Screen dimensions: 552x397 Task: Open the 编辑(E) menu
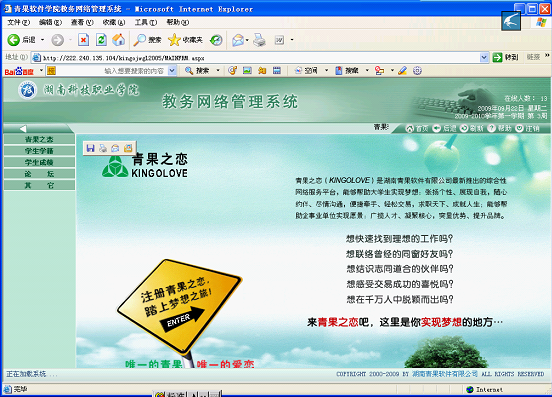50,23
